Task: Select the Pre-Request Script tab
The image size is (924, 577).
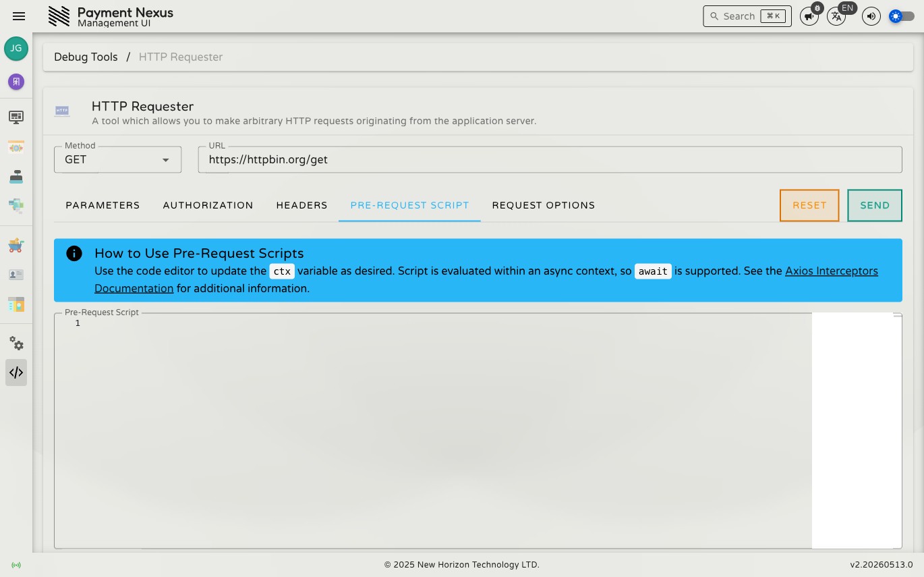Action: (x=409, y=205)
